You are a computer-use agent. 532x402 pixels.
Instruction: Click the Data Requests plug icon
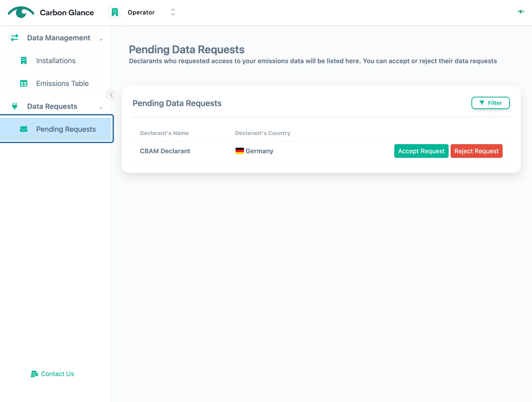click(x=15, y=106)
